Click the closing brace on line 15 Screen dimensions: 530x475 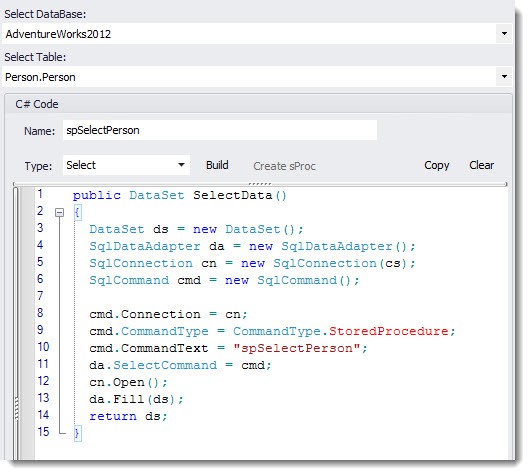point(77,433)
